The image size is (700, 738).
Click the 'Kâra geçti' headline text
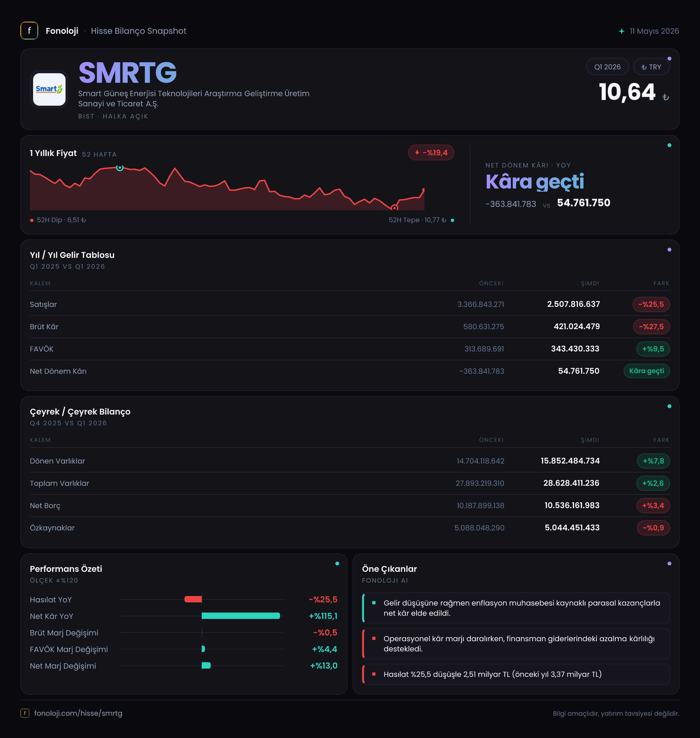(535, 182)
